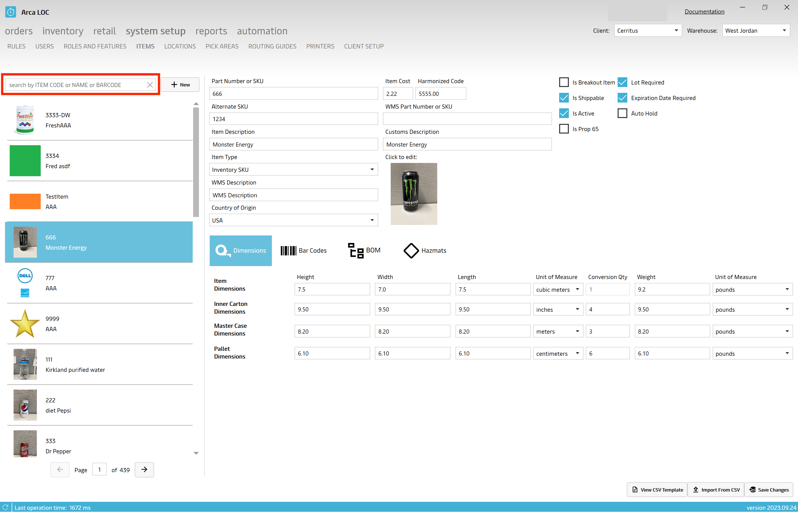Go to the PICK AREAS submenu
This screenshot has height=532, width=798.
pos(222,47)
